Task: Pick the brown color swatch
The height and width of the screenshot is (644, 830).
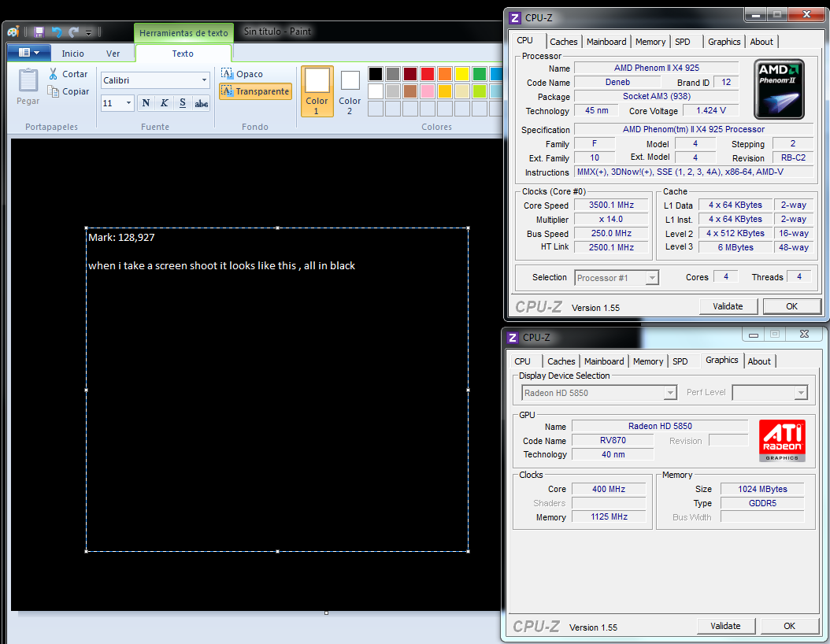Action: tap(410, 91)
